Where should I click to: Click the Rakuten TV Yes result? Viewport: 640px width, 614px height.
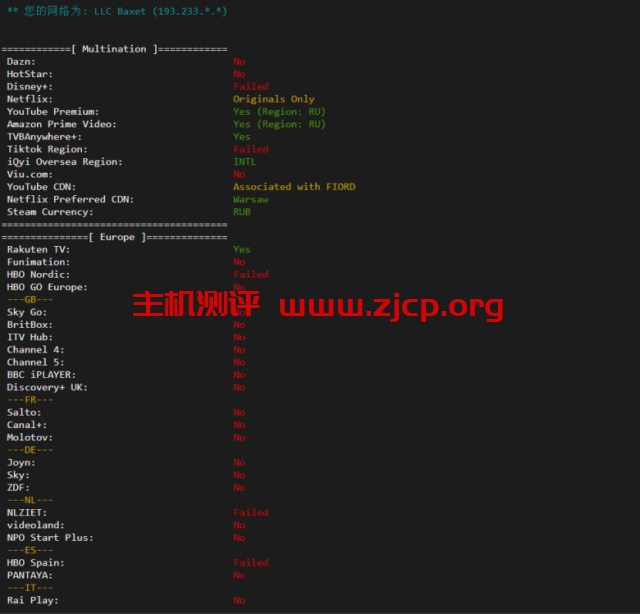242,249
